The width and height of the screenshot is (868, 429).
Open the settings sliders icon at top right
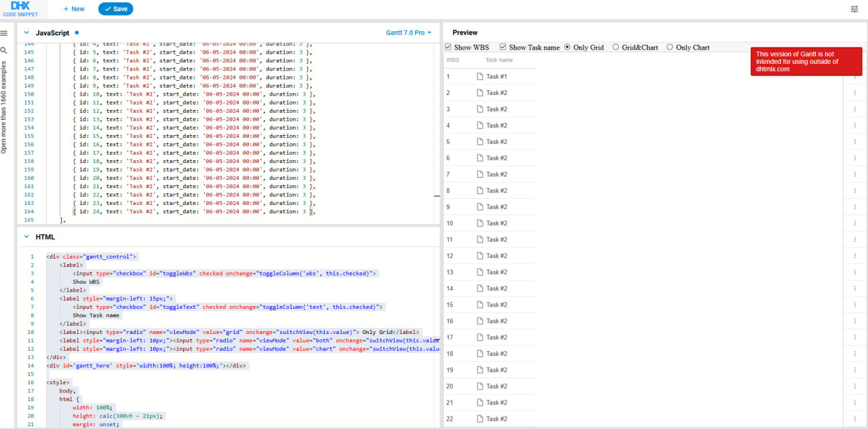(x=854, y=9)
